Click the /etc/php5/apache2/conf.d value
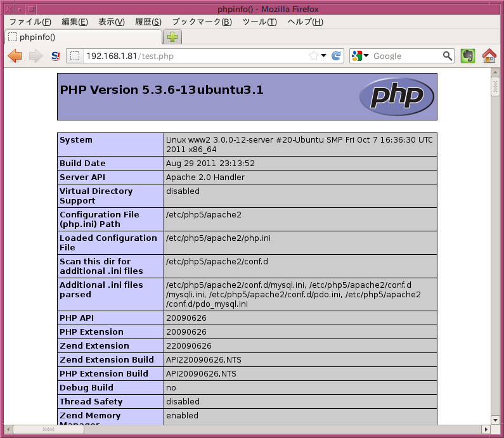Viewport: 504px width, 438px height. pyautogui.click(x=217, y=262)
